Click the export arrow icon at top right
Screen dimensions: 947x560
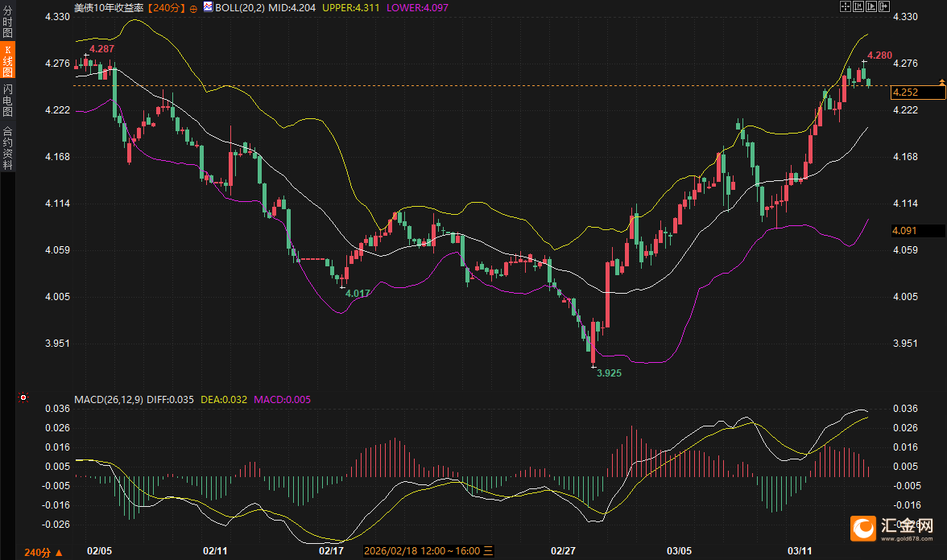click(x=884, y=6)
